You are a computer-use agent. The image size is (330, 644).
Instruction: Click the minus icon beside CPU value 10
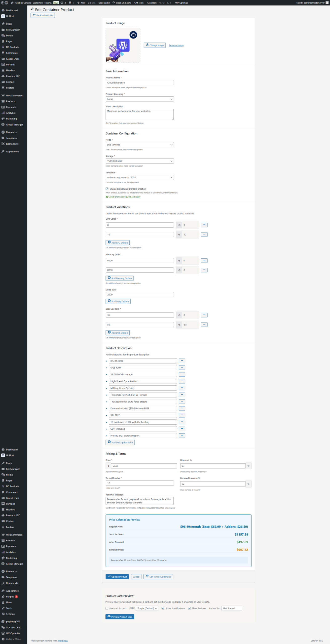pos(204,234)
